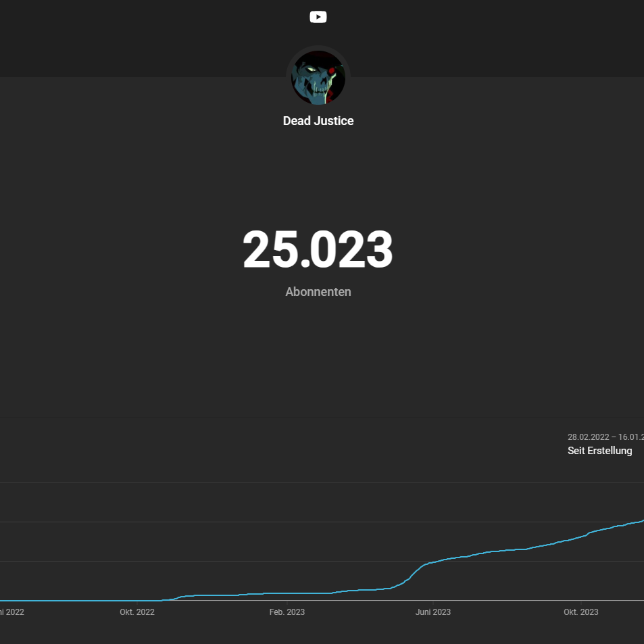This screenshot has width=644, height=644.
Task: Click the tick mark above Juni 2023
Action: point(433,602)
